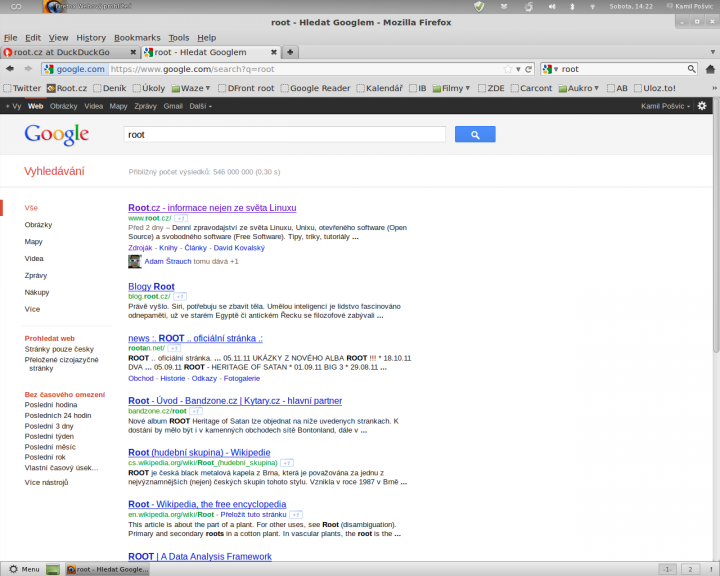This screenshot has width=720, height=576.
Task: Open the URL history dropdown arrow
Action: point(518,69)
